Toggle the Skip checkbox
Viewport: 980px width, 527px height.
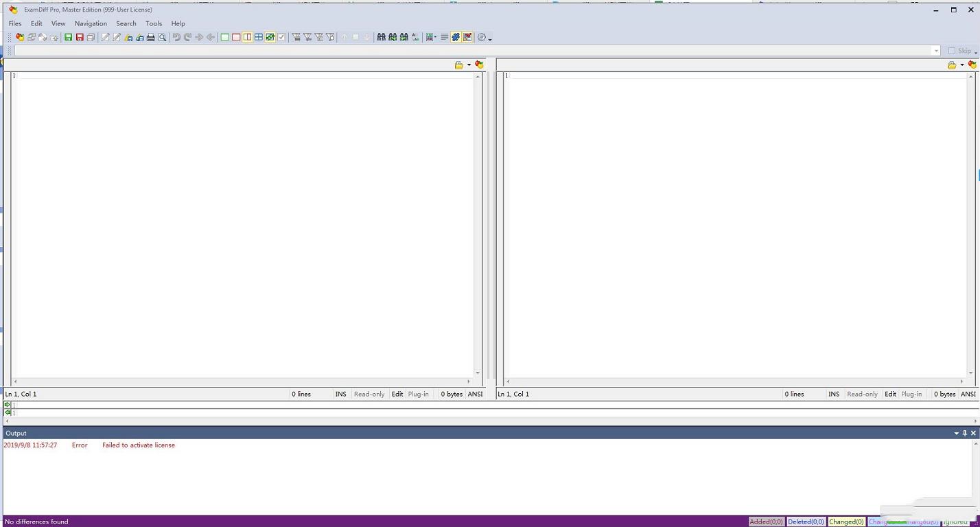tap(952, 51)
